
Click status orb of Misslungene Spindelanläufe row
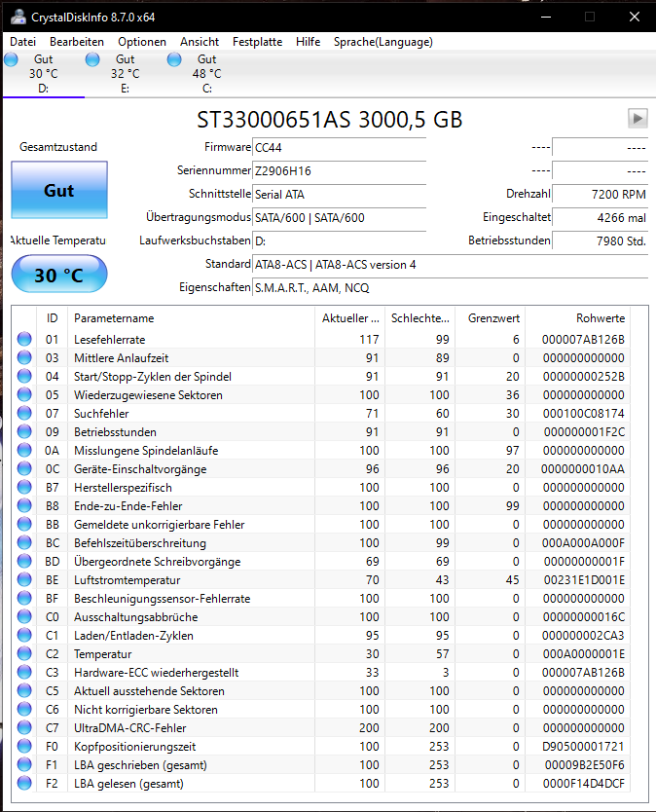click(24, 450)
